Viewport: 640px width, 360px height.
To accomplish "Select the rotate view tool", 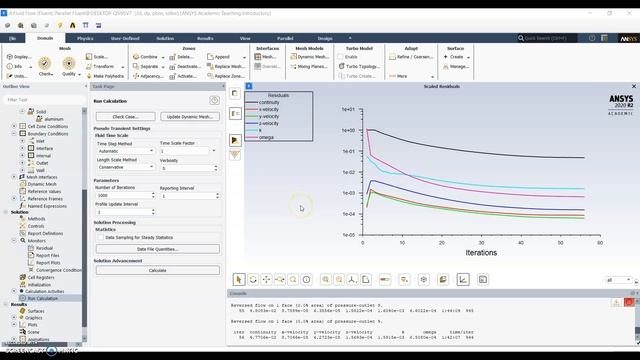I will [253, 280].
